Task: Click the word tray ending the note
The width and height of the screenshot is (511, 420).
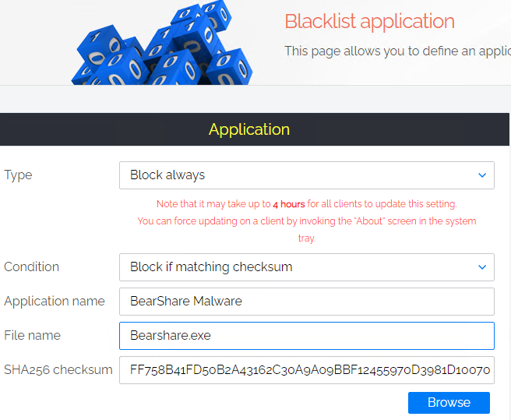Action: pyautogui.click(x=307, y=238)
